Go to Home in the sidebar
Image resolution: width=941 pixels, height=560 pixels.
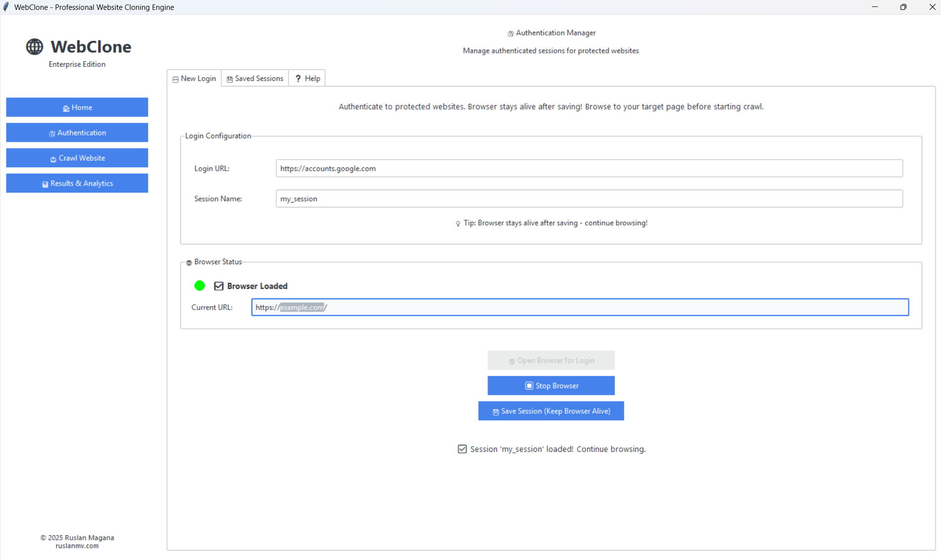[x=77, y=108]
